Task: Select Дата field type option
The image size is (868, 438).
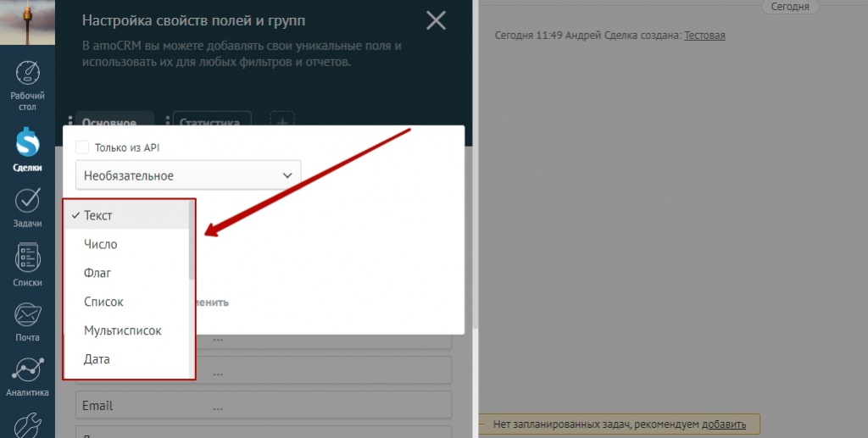Action: click(x=127, y=359)
